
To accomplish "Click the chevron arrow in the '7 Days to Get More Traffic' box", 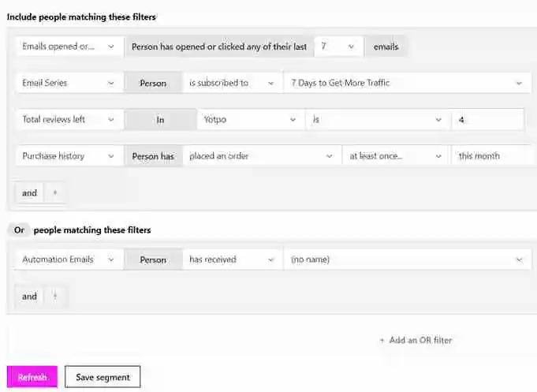I will click(x=519, y=84).
